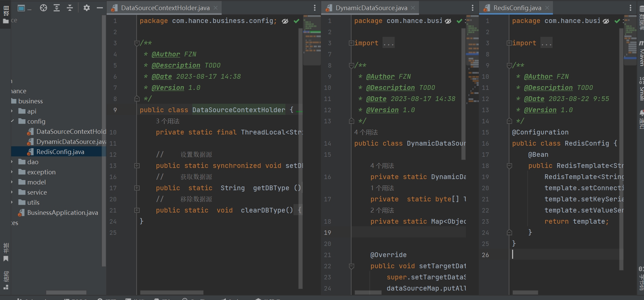Viewport: 644px width, 300px height.
Task: Toggle reader mode eye in DataSourceContextHolder editor
Action: coord(285,21)
